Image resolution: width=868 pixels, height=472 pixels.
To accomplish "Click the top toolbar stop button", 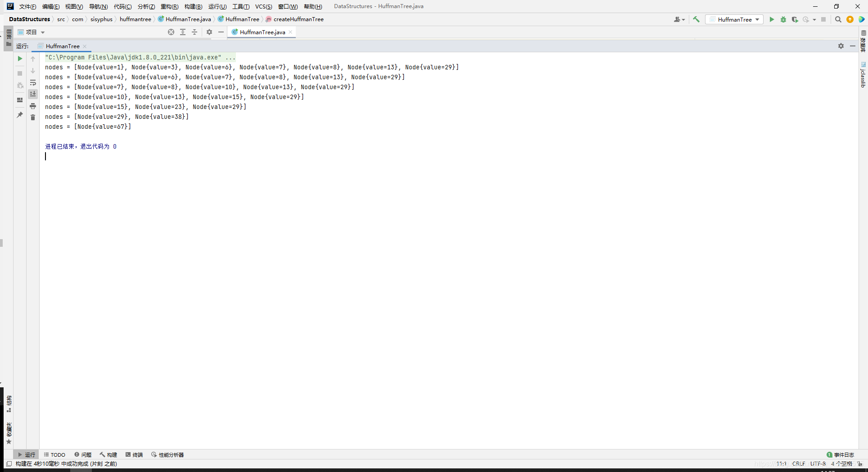I will [823, 19].
